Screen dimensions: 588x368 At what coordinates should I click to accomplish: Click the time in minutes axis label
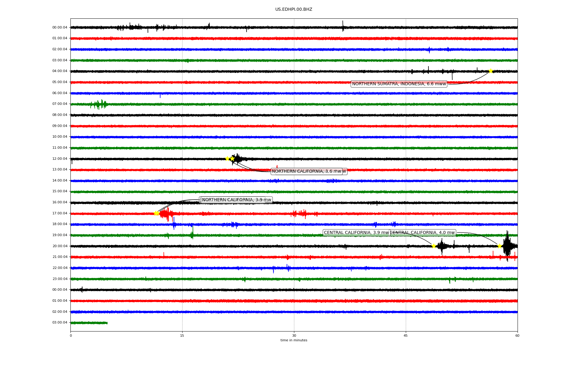pyautogui.click(x=294, y=340)
